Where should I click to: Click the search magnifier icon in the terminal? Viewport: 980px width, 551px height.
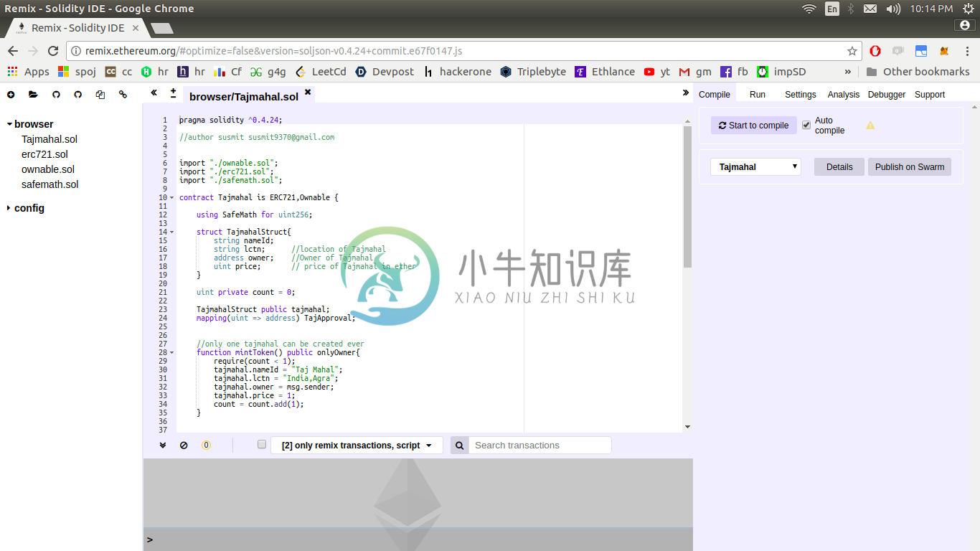tap(459, 445)
